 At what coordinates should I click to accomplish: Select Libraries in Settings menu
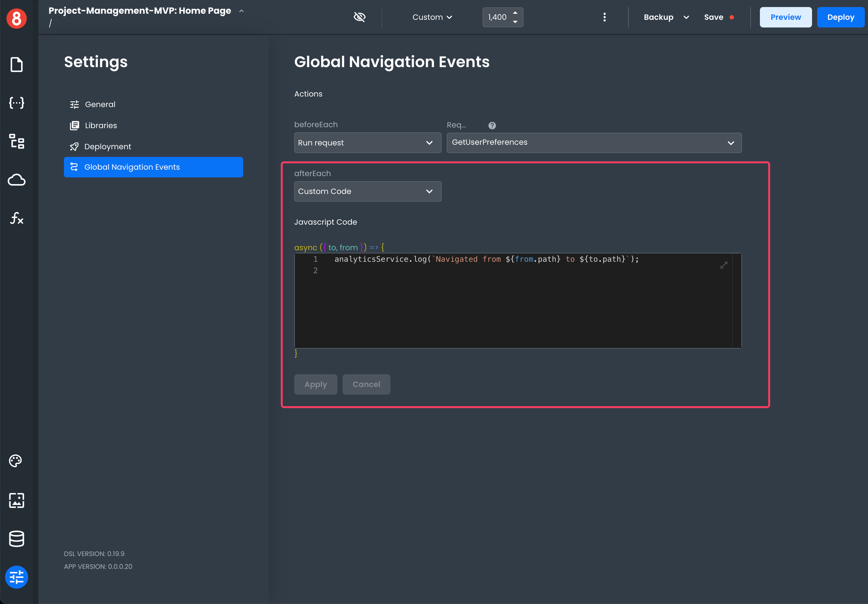click(x=100, y=125)
